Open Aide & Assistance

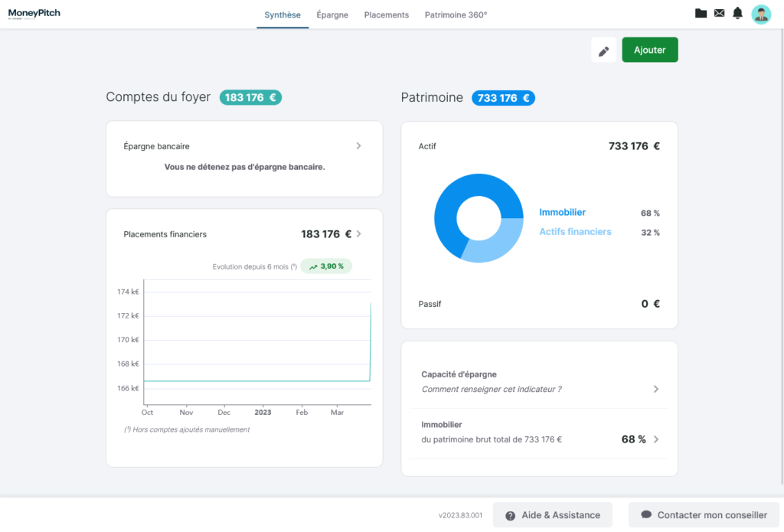pyautogui.click(x=552, y=515)
